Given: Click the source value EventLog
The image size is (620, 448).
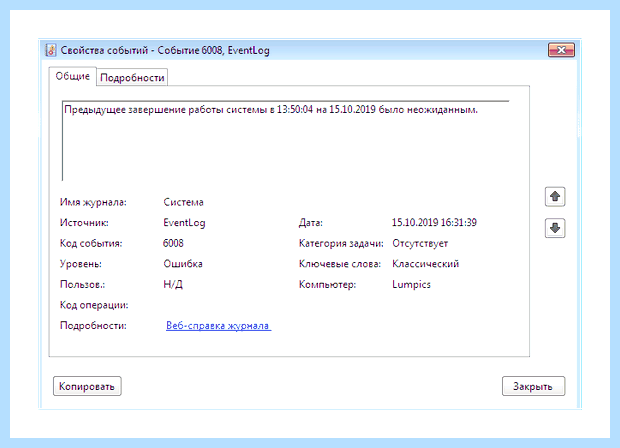Looking at the screenshot, I should [184, 223].
